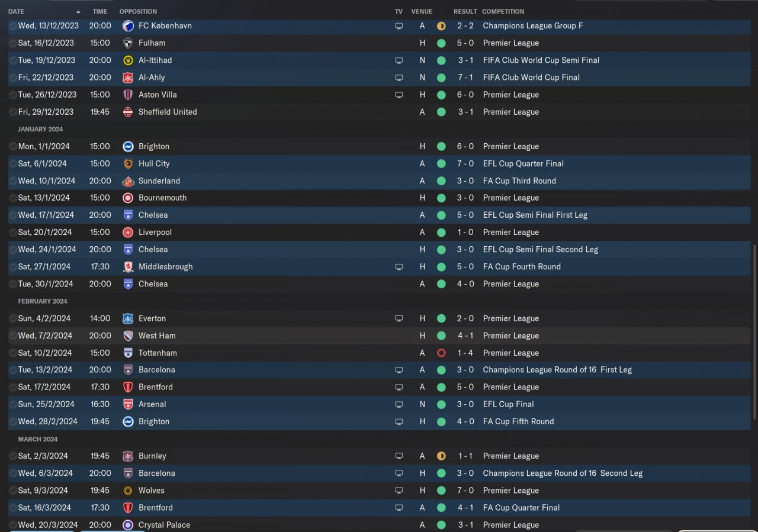This screenshot has width=758, height=532.
Task: Toggle the checkmark beside Brighton 1/1/2024 fixture
Action: (13, 147)
